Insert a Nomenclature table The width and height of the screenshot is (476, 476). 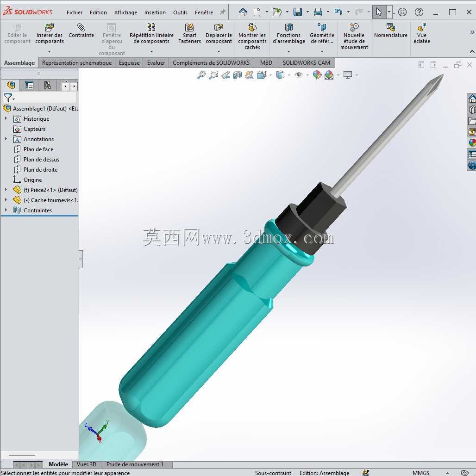click(391, 31)
